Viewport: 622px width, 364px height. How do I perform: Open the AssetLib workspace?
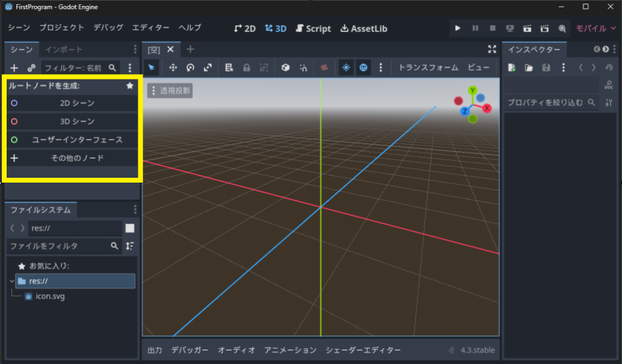[364, 29]
